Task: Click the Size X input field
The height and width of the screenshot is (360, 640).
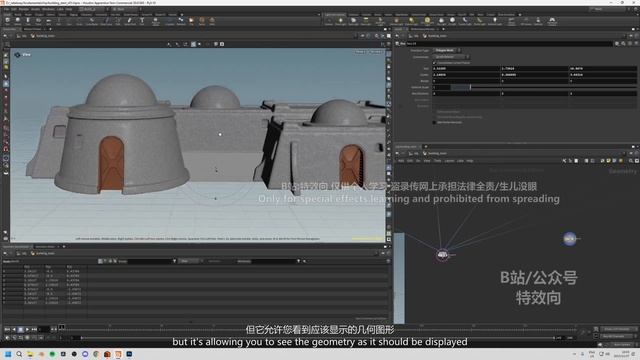Action: (466, 69)
